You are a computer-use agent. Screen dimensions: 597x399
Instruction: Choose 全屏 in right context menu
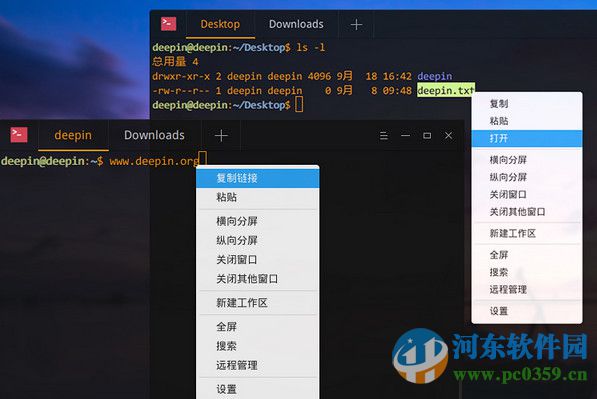pos(527,255)
